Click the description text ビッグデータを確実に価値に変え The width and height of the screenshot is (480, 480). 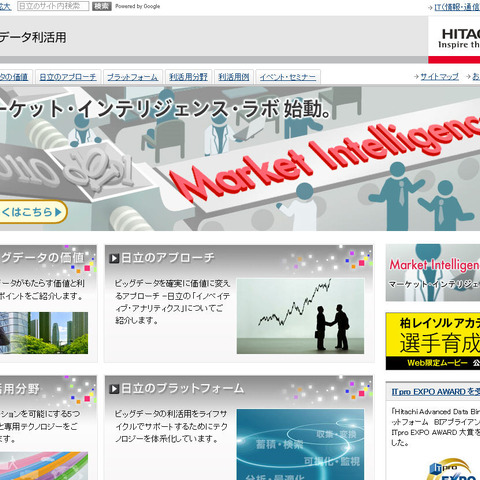click(x=172, y=284)
